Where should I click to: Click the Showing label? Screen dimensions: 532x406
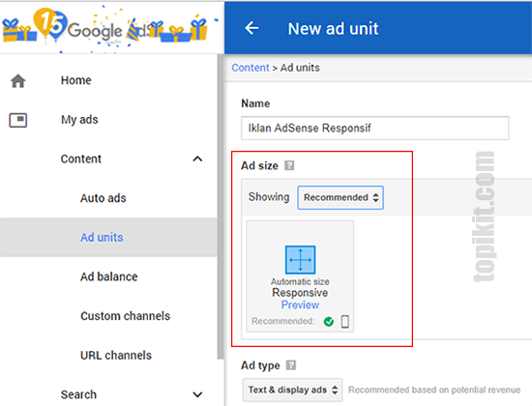[x=269, y=197]
